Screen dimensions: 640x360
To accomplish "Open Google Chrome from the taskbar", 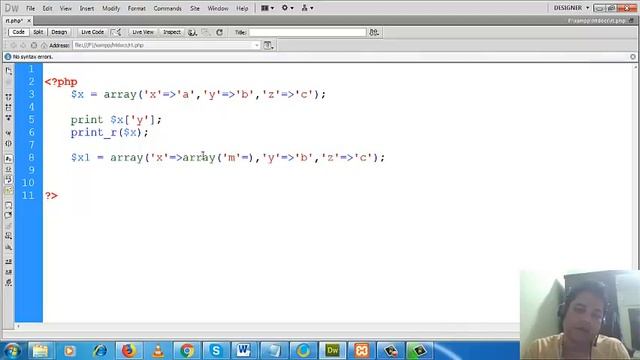I will 187,351.
